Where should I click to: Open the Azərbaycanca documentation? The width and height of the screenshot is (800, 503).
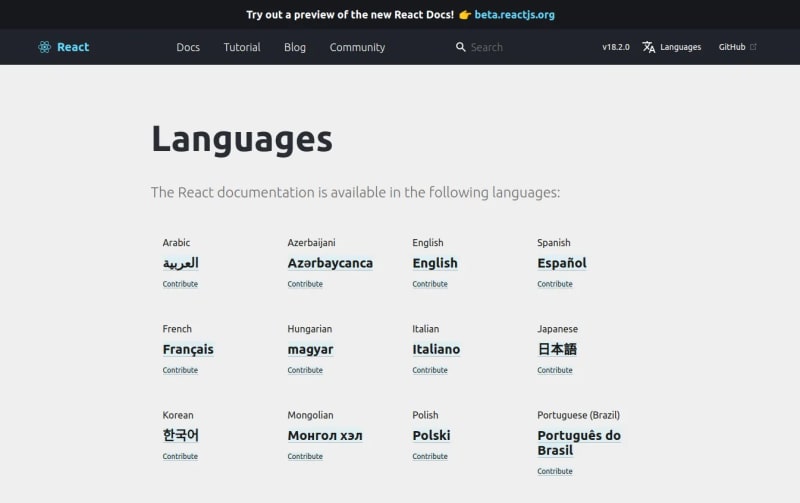(x=330, y=263)
